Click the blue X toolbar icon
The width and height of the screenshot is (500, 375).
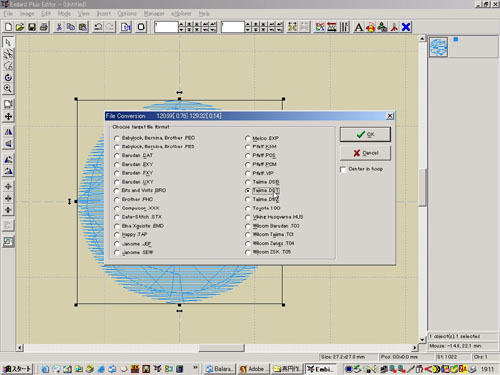pos(406,27)
